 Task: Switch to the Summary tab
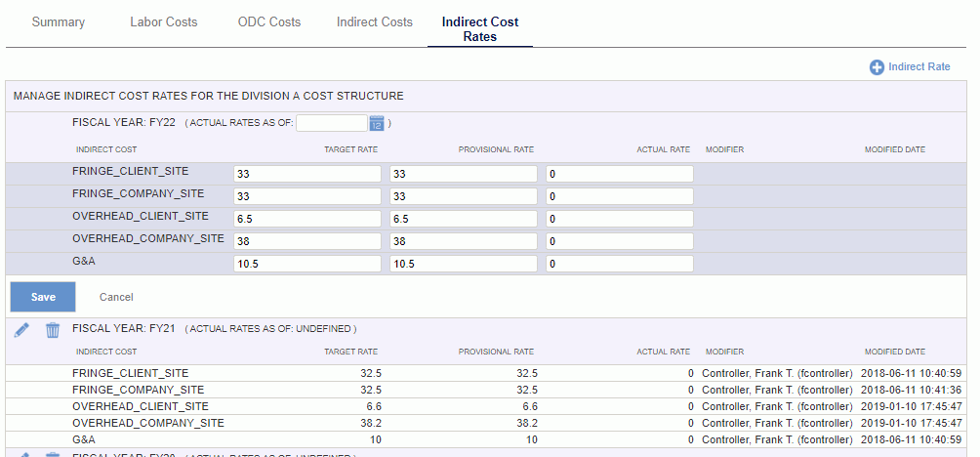59,22
